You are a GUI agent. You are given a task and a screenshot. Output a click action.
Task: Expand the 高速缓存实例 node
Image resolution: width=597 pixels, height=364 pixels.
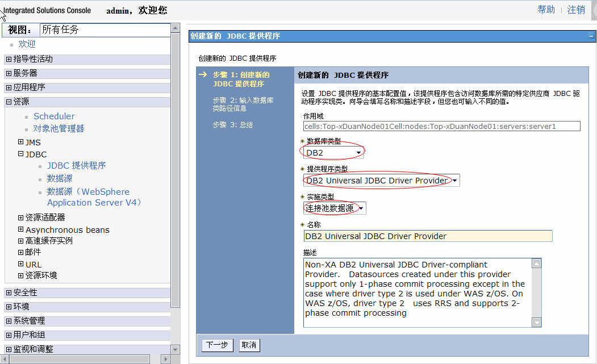tap(20, 241)
